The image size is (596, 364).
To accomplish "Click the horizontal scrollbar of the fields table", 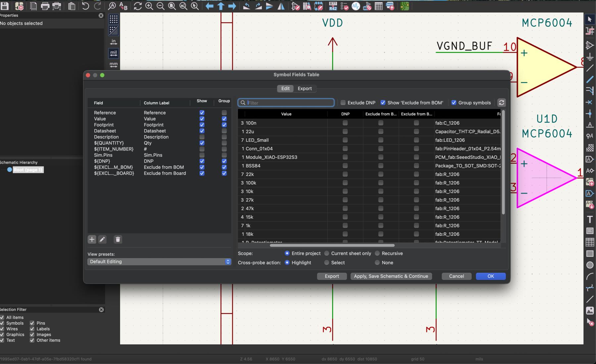I will coord(332,246).
